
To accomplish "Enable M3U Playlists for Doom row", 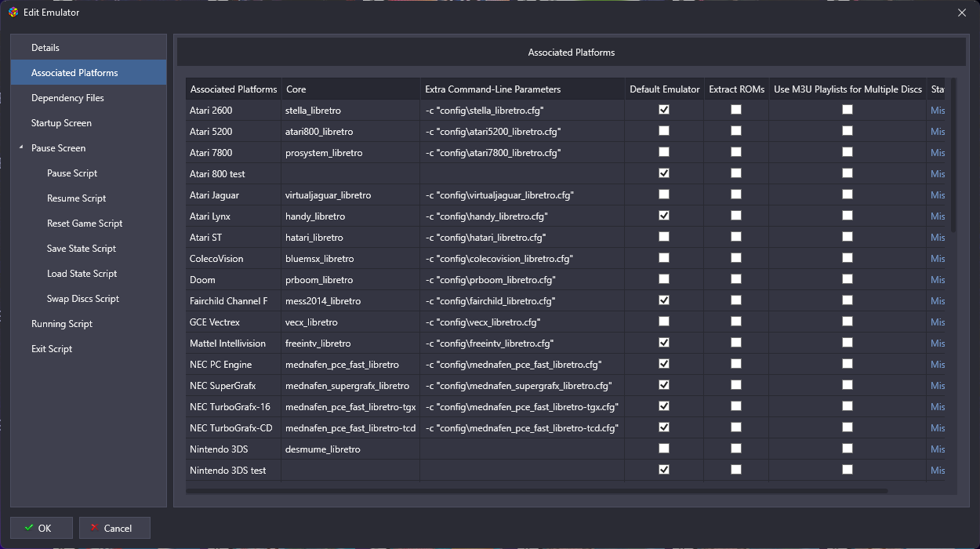I will point(848,279).
